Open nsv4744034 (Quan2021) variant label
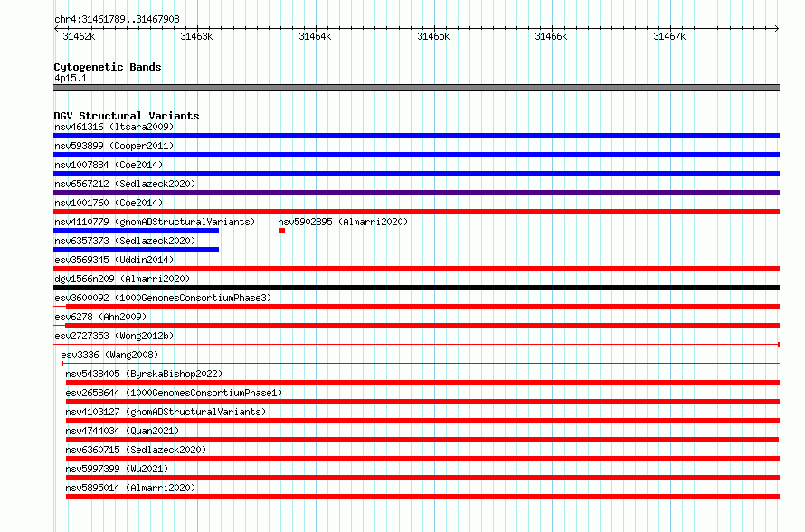Image resolution: width=805 pixels, height=532 pixels. 122,431
